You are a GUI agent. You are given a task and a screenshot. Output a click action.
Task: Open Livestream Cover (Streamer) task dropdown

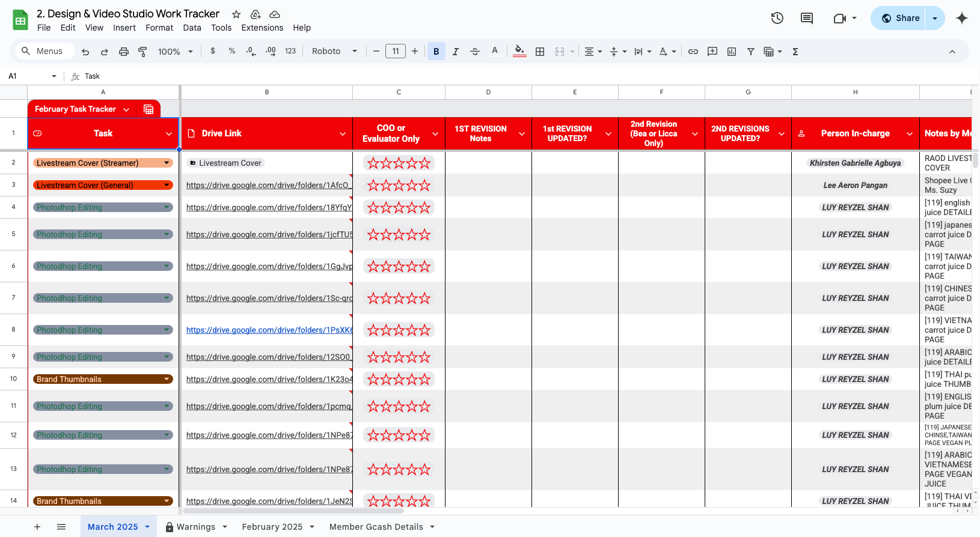coord(167,163)
